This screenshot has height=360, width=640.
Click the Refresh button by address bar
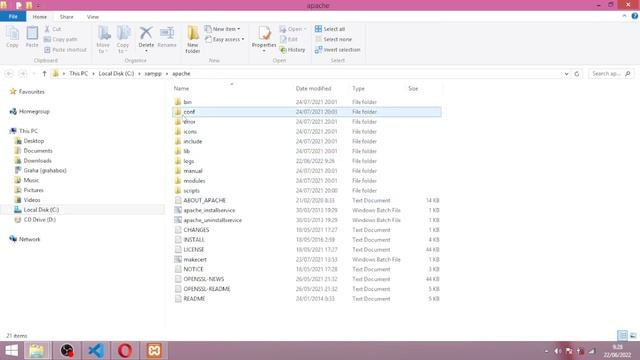(x=577, y=74)
